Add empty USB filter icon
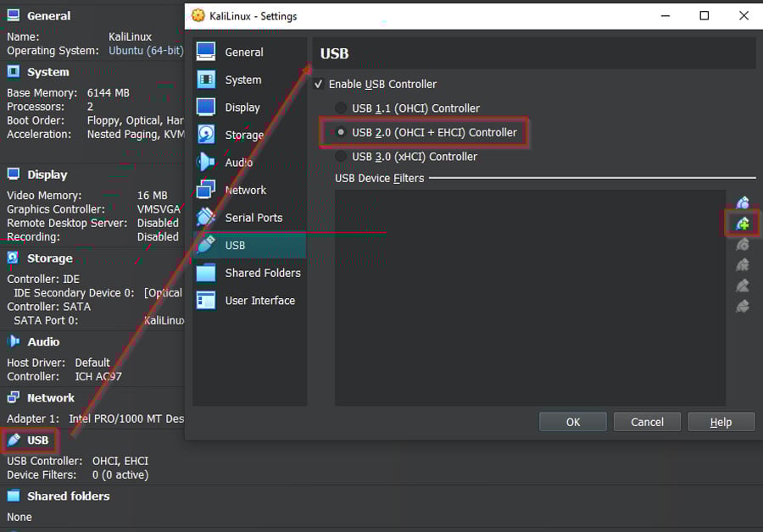The image size is (763, 532). tap(743, 202)
